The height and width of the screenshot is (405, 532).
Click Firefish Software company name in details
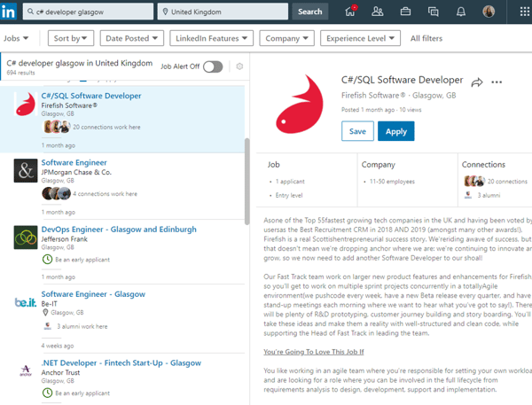(373, 96)
